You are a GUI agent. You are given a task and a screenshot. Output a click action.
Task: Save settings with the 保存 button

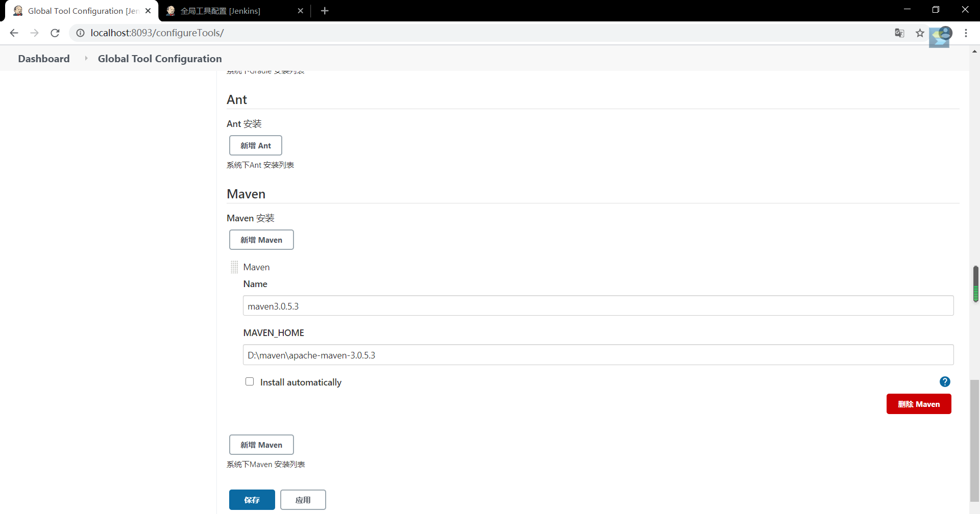tap(252, 500)
